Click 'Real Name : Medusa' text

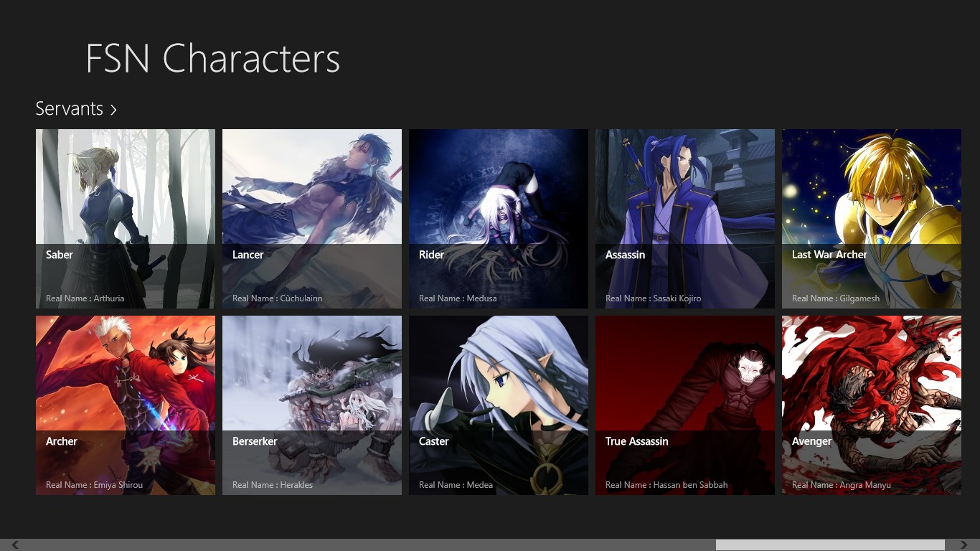click(x=458, y=298)
